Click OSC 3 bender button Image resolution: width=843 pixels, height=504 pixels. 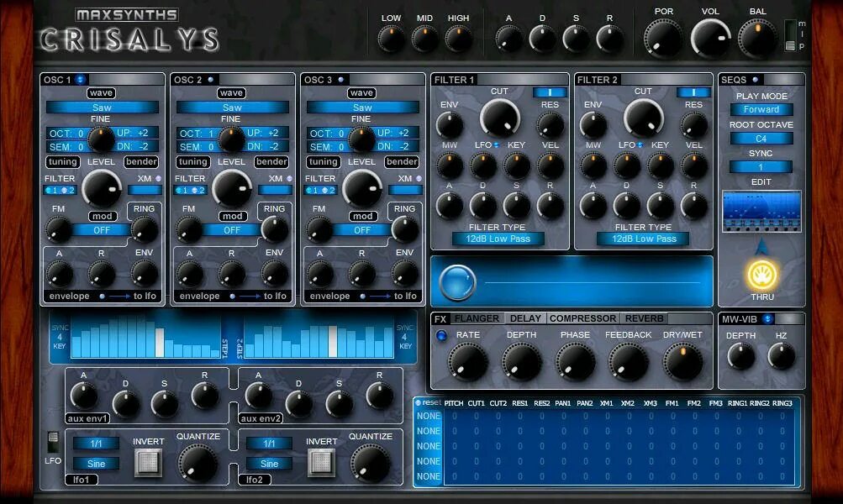[402, 162]
